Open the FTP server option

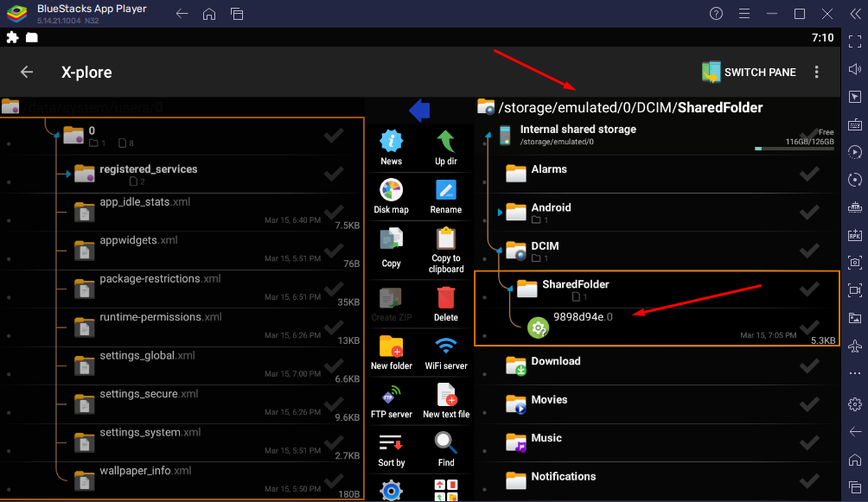391,401
